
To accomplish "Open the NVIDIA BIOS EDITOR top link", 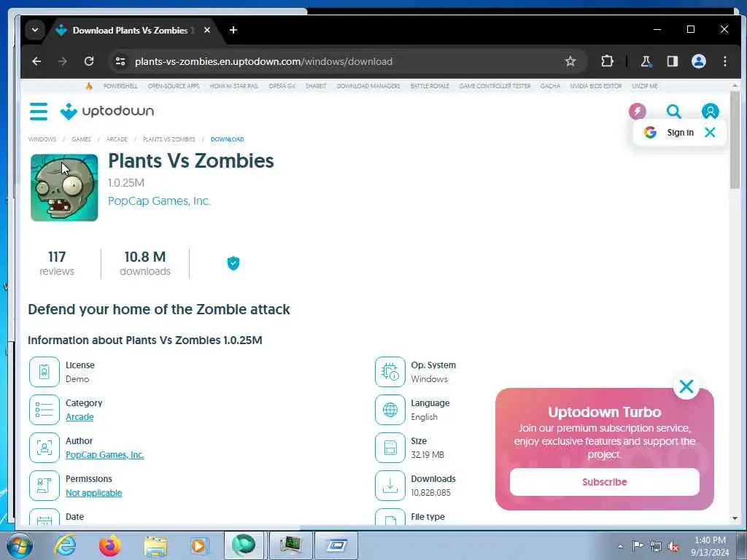I will 596,86.
